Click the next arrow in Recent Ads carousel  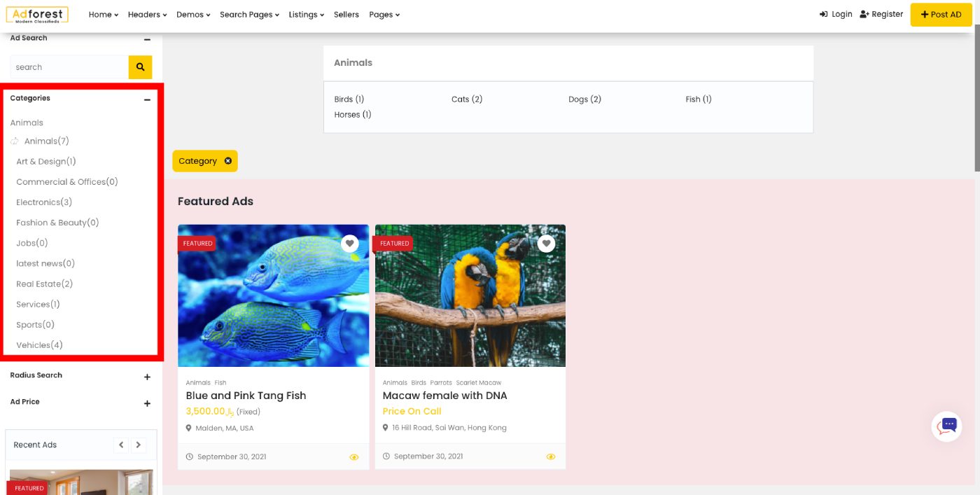pyautogui.click(x=139, y=445)
